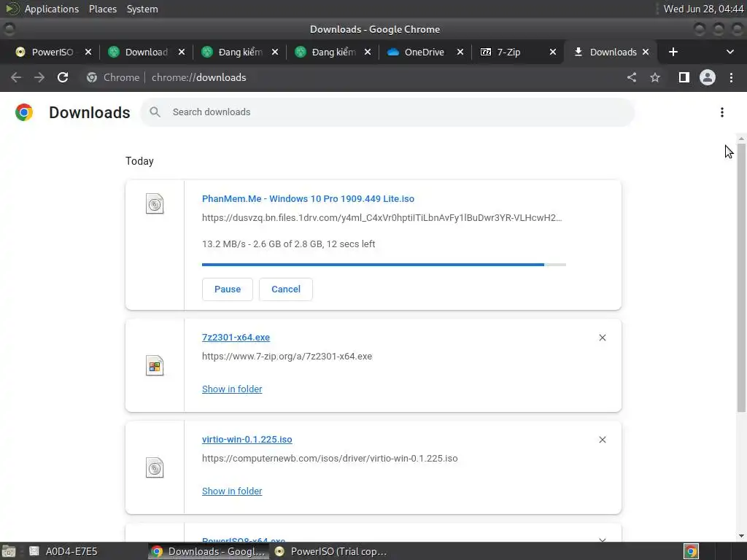Image resolution: width=747 pixels, height=560 pixels.
Task: Open the 7z2301-x64.exe file link
Action: click(236, 337)
